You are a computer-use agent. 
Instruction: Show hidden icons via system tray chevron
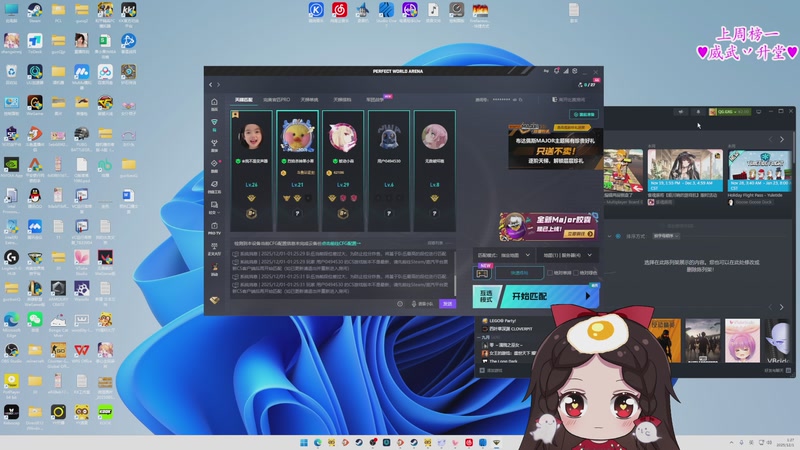(731, 442)
